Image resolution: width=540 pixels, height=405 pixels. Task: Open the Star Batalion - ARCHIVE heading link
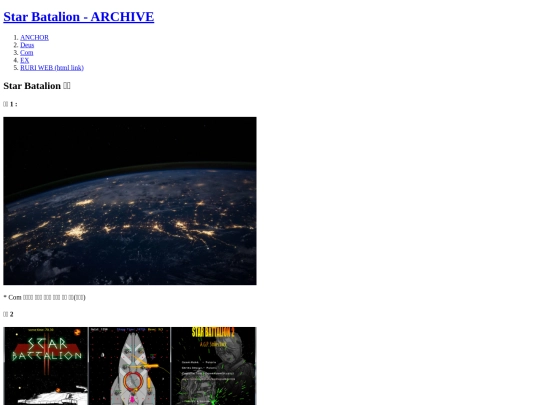(x=79, y=17)
